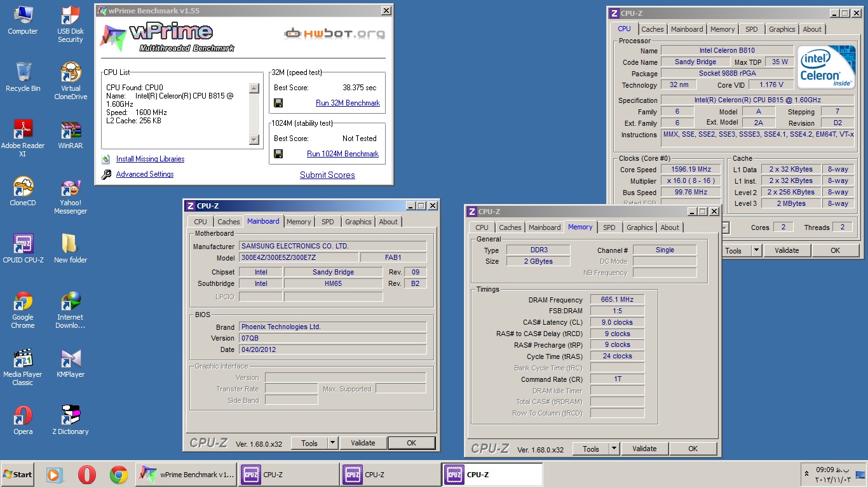Launch Yahoo! Messenger shortcut
Viewport: 868px width, 488px height.
pyautogui.click(x=71, y=196)
